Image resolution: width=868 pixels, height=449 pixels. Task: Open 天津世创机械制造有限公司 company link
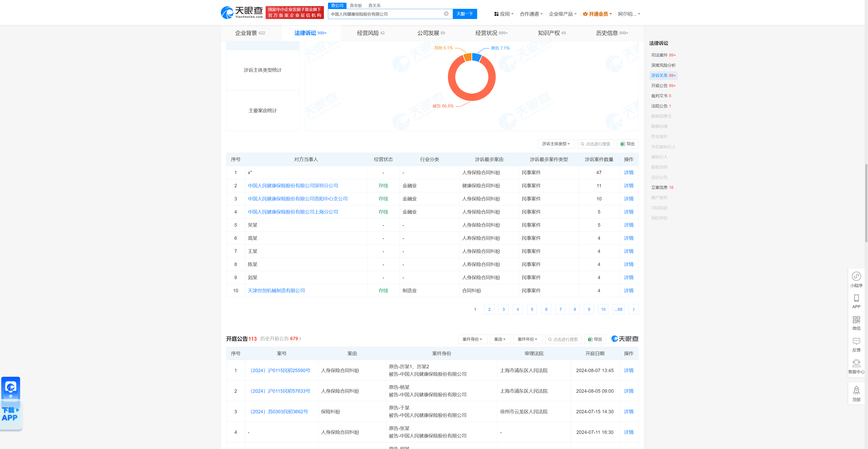click(x=276, y=291)
